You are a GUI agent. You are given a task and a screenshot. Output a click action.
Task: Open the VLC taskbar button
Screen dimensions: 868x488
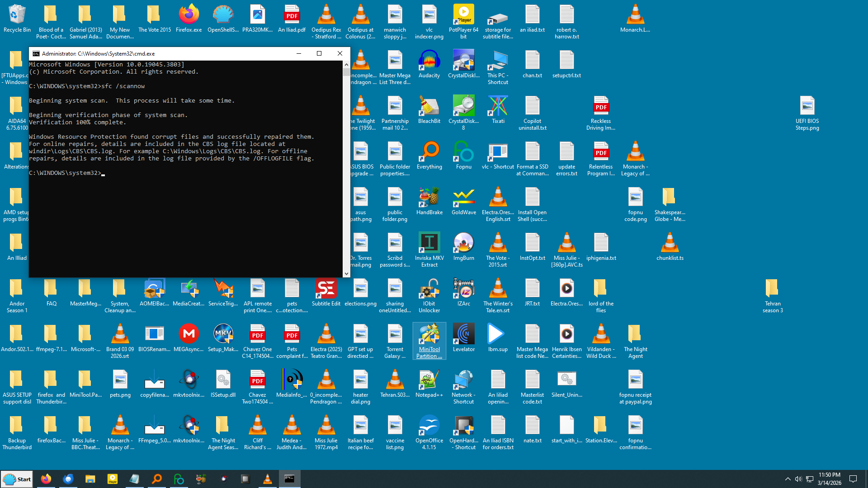coord(268,479)
